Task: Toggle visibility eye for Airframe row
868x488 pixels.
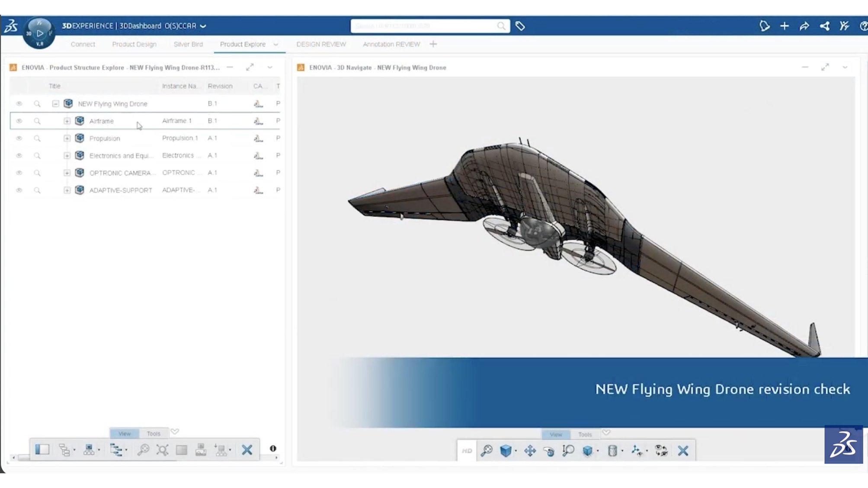Action: [19, 121]
